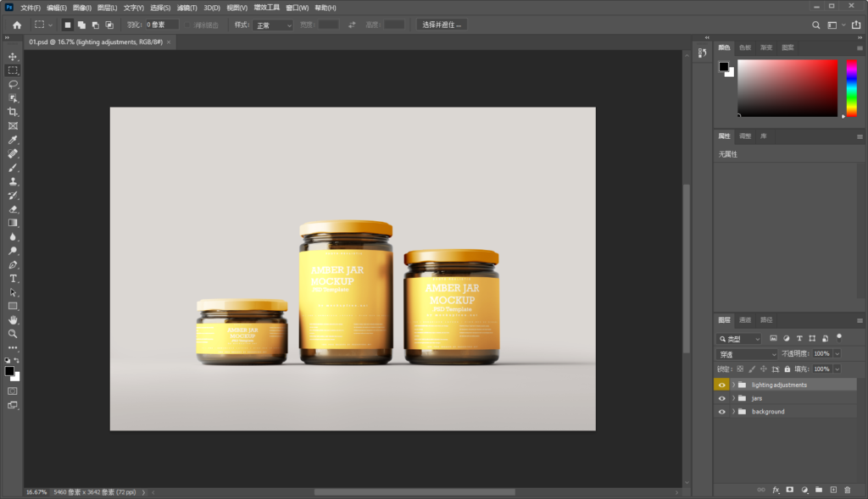Select the Eraser tool
Screen dimensions: 868x499
(x=13, y=209)
